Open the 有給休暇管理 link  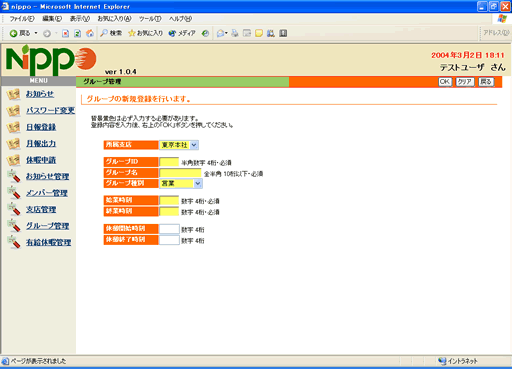(x=49, y=243)
